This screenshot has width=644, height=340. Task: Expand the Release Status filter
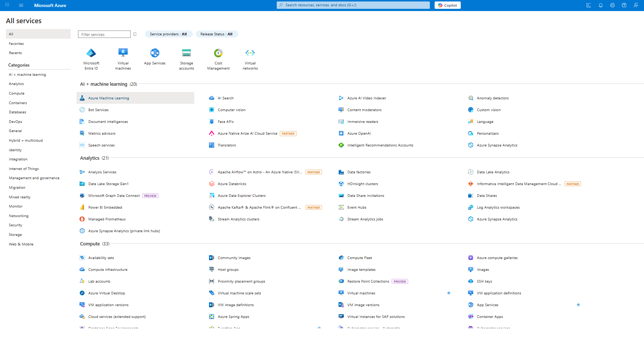click(x=216, y=34)
